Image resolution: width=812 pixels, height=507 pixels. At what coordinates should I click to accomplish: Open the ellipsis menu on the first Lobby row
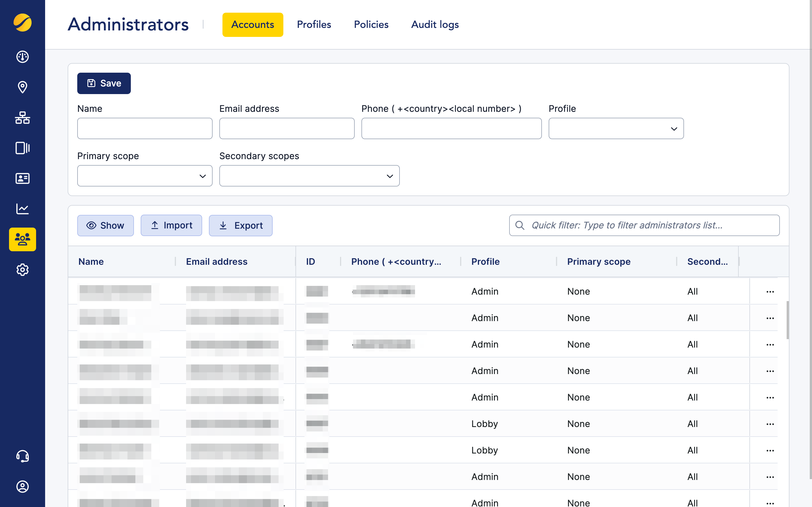click(x=770, y=424)
